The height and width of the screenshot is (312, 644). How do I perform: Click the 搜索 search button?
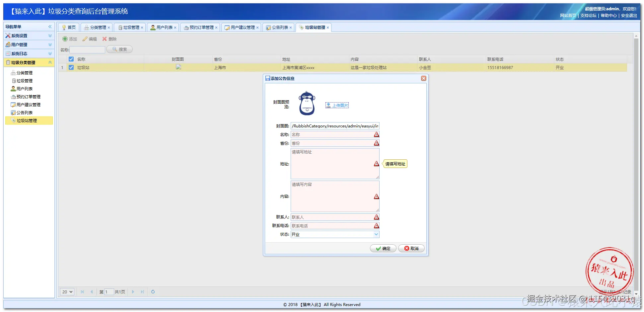pos(119,49)
